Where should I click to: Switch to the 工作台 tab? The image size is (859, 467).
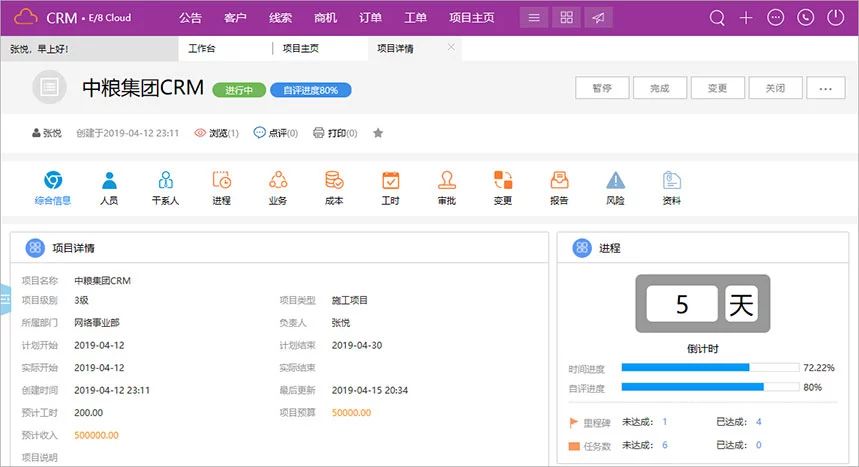(203, 48)
